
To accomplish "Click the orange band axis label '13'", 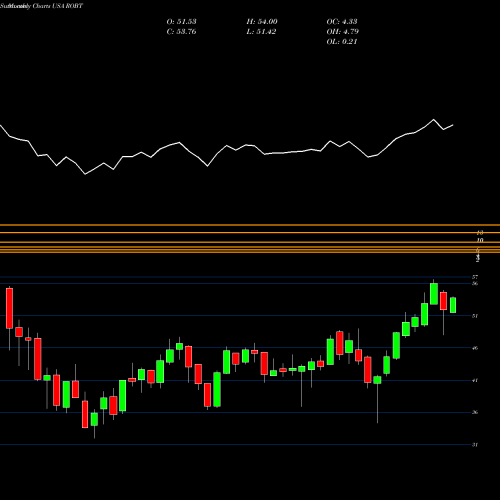I will pyautogui.click(x=480, y=233).
